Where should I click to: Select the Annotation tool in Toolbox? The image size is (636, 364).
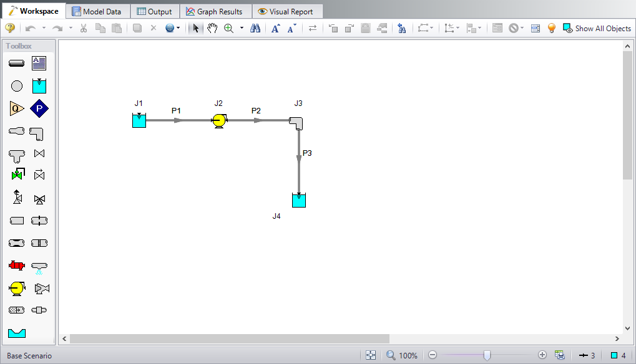coord(39,64)
